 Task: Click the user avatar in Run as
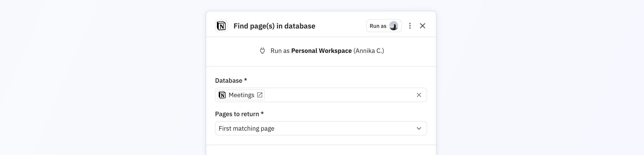click(x=393, y=26)
